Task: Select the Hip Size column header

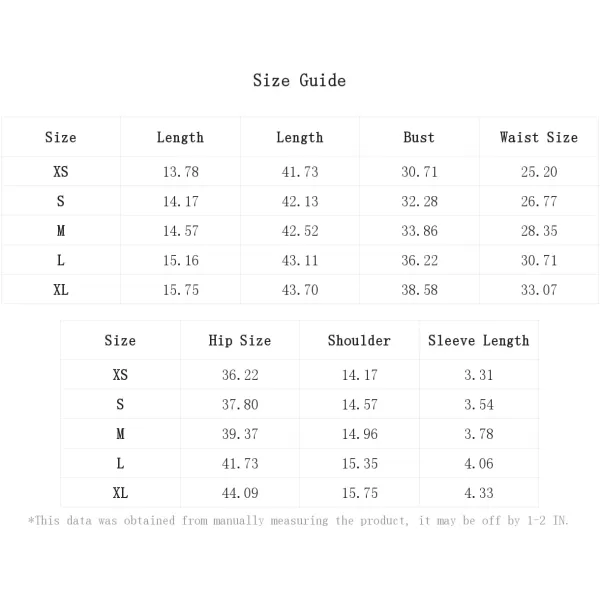Action: point(240,340)
